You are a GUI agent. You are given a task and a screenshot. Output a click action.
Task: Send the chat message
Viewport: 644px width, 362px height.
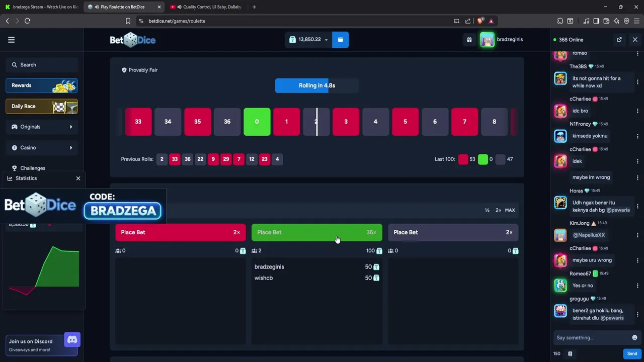coord(632,354)
